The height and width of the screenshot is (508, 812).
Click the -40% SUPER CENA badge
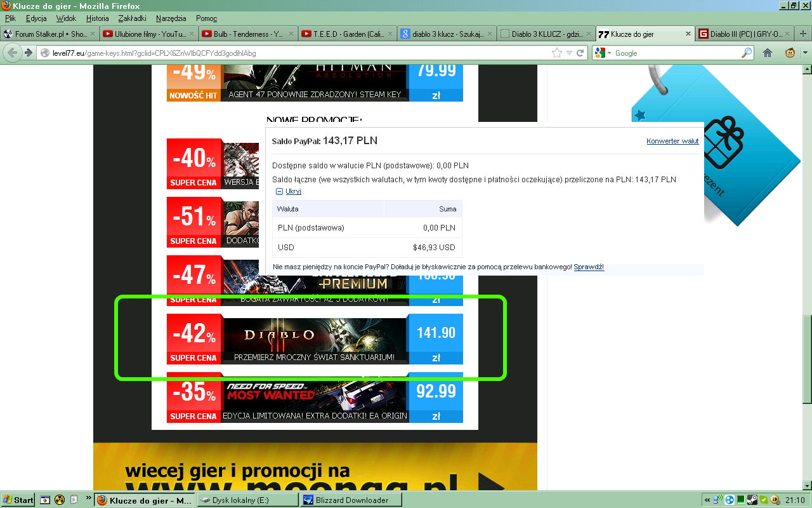coord(193,164)
